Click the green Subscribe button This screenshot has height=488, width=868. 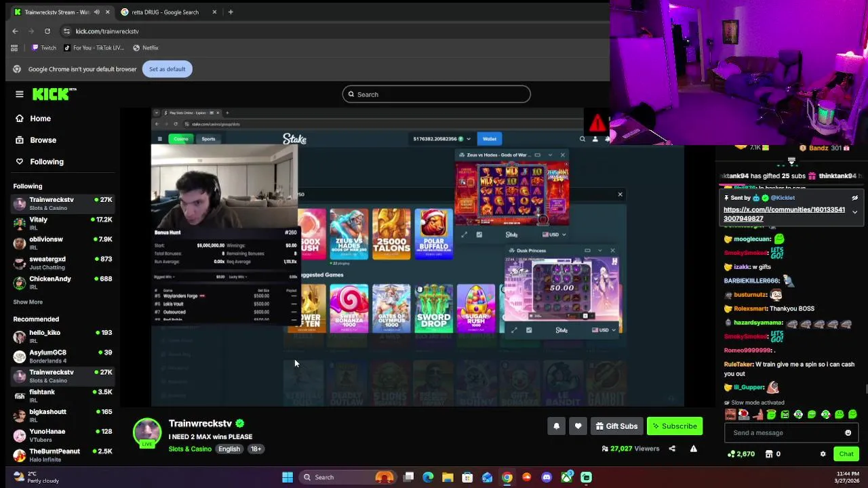675,426
